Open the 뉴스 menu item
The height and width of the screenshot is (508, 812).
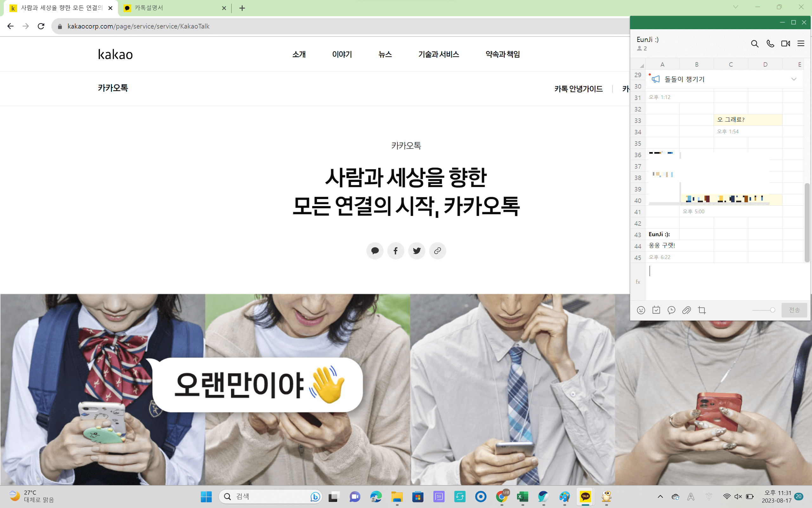(x=385, y=54)
